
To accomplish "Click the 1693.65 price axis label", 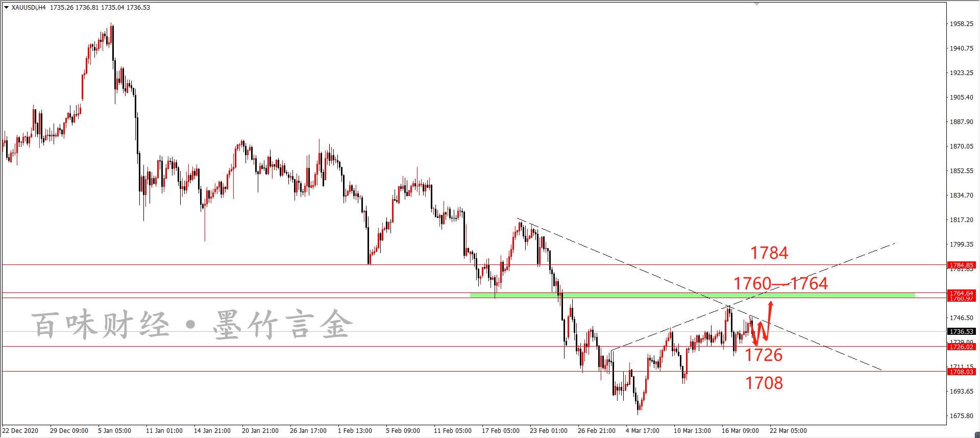I will (x=961, y=392).
